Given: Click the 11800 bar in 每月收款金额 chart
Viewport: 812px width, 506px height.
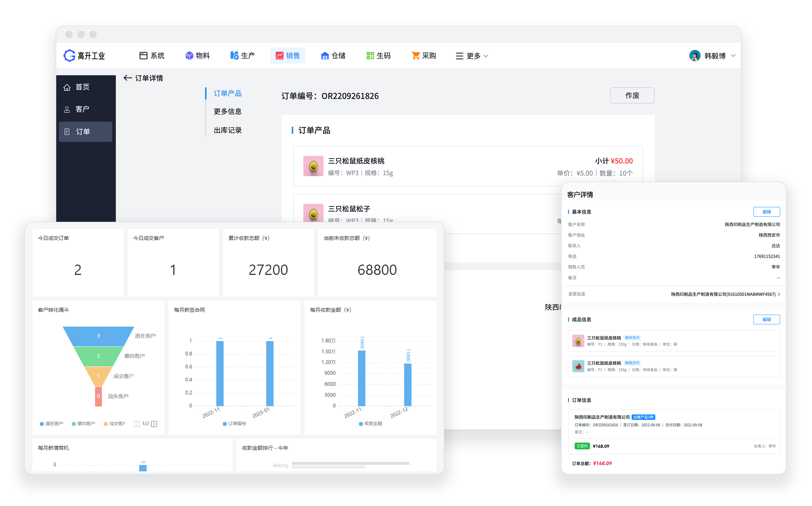Looking at the screenshot, I should 408,384.
